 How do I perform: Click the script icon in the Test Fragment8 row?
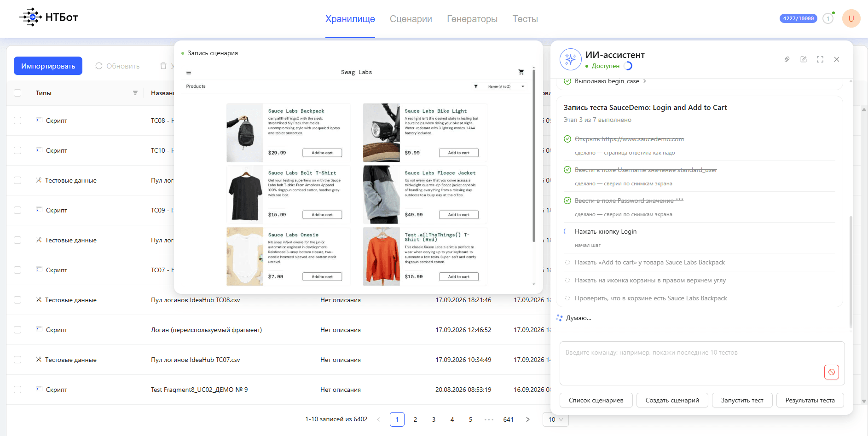pyautogui.click(x=39, y=389)
